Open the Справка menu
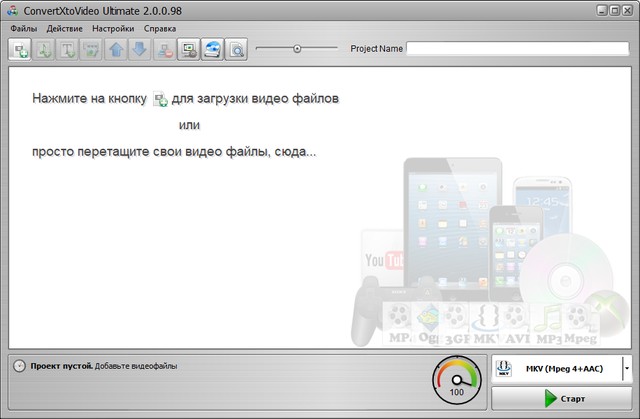This screenshot has width=640, height=419. coord(160,29)
